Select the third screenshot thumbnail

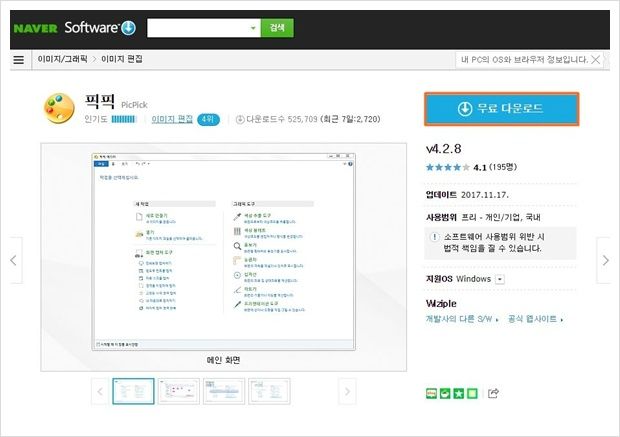(x=224, y=391)
